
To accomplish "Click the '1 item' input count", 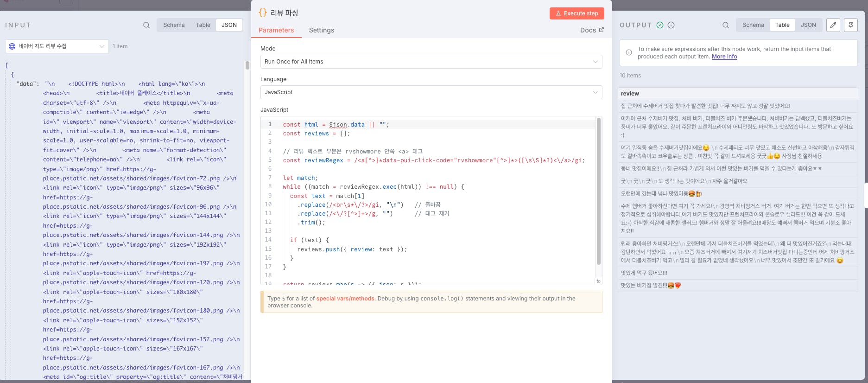I will (x=120, y=46).
